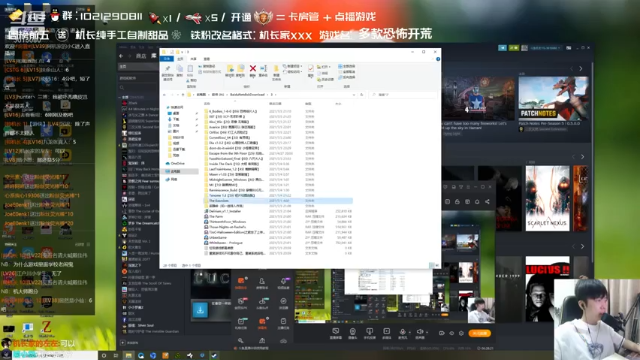This screenshot has height=360, width=640.
Task: Click the Move to icon in Explorer ribbon
Action: pyautogui.click(x=230, y=69)
